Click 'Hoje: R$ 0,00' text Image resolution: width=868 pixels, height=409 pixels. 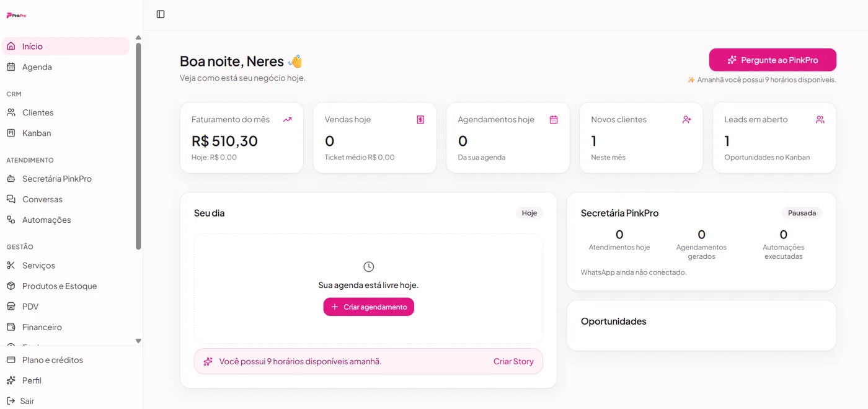[x=214, y=157]
